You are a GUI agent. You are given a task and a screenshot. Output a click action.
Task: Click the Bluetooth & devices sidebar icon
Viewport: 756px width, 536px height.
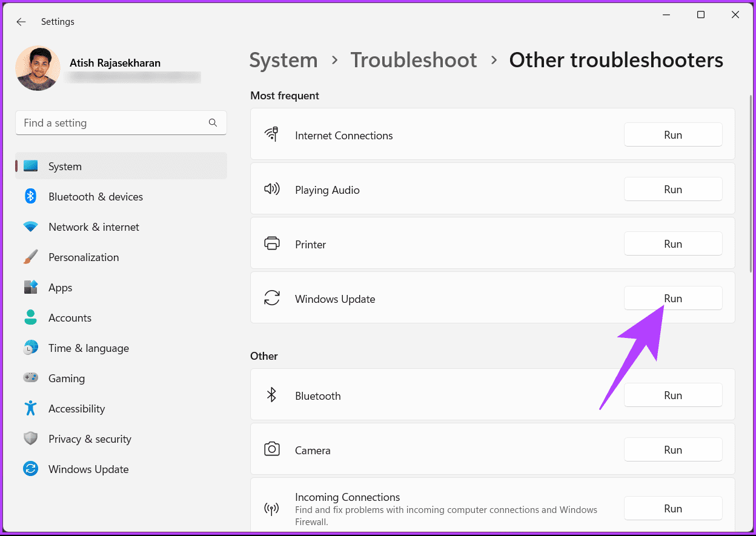pyautogui.click(x=30, y=196)
